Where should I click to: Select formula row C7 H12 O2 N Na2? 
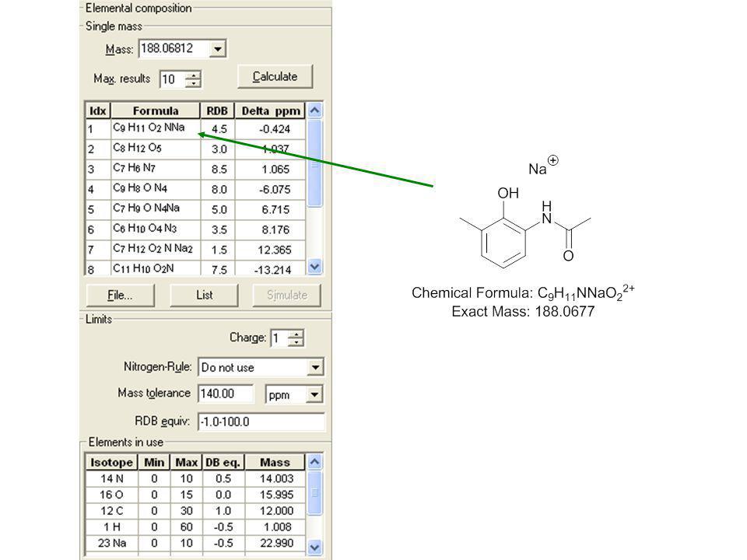click(x=195, y=250)
